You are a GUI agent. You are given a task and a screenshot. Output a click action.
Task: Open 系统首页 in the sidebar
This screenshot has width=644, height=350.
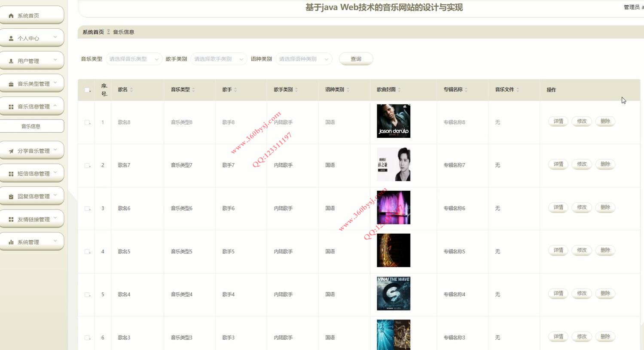[32, 15]
